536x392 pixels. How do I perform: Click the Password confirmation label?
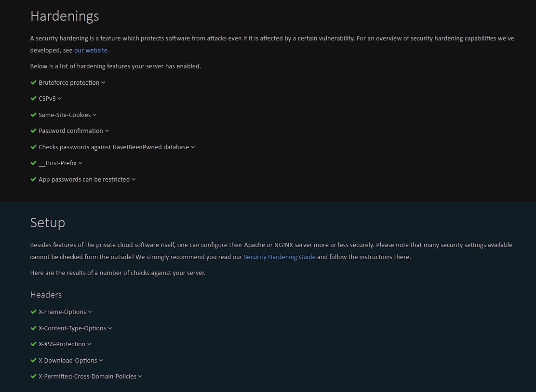[x=71, y=131]
